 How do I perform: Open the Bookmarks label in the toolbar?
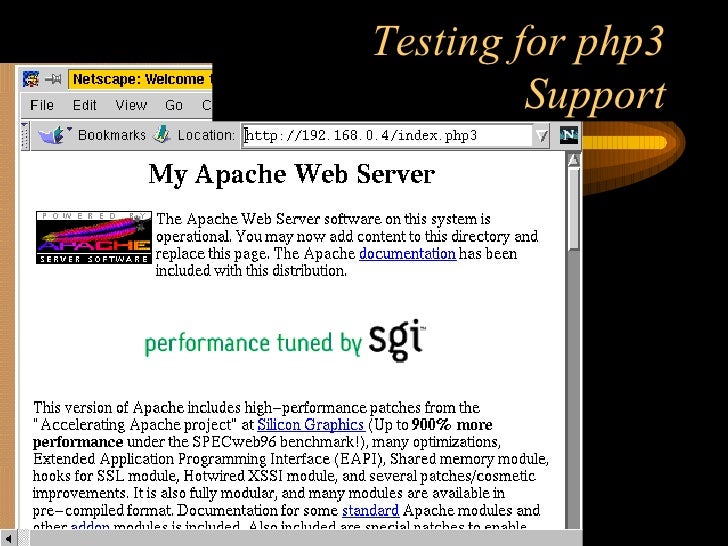[x=111, y=135]
